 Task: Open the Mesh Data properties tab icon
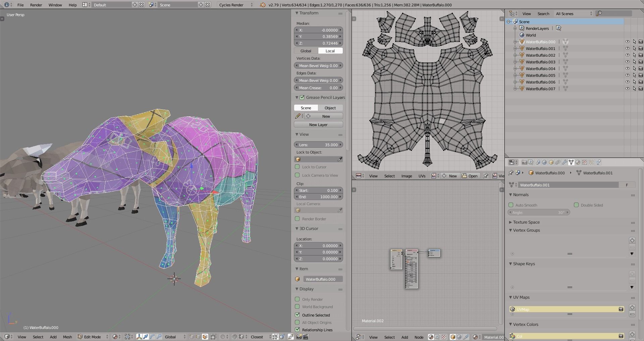point(571,162)
